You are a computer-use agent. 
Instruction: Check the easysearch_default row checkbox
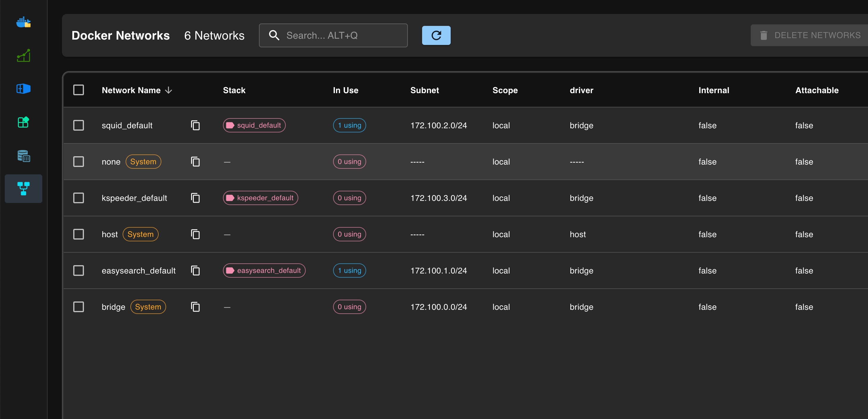(x=79, y=271)
